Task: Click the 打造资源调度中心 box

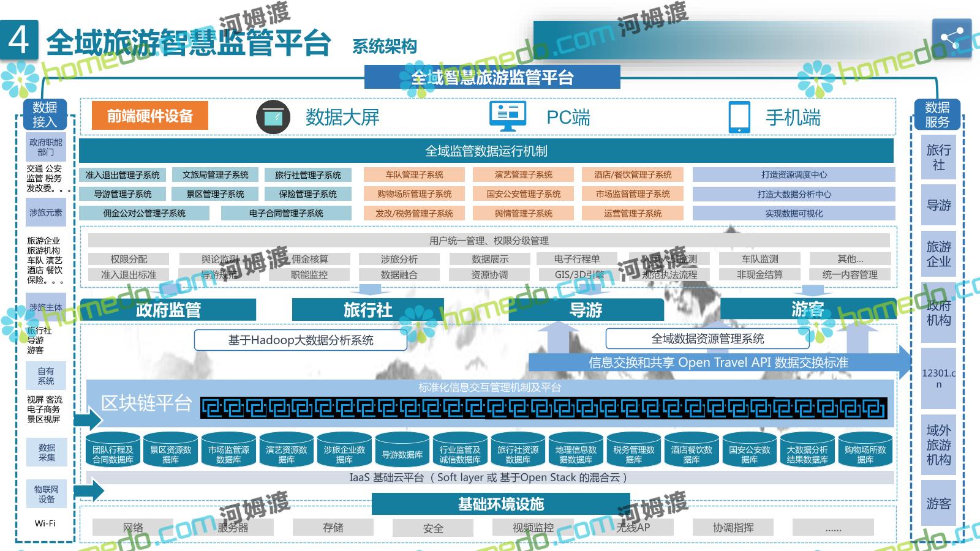Action: click(794, 174)
